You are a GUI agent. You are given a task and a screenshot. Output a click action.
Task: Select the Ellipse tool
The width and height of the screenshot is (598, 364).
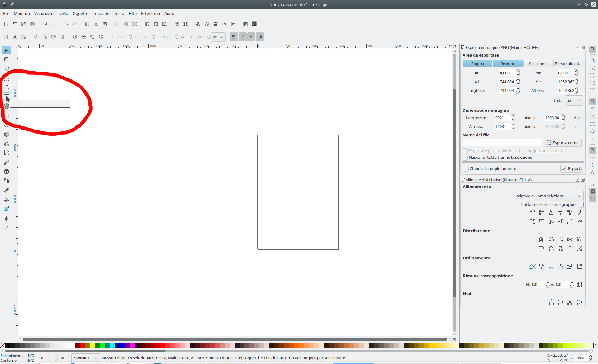pyautogui.click(x=7, y=116)
